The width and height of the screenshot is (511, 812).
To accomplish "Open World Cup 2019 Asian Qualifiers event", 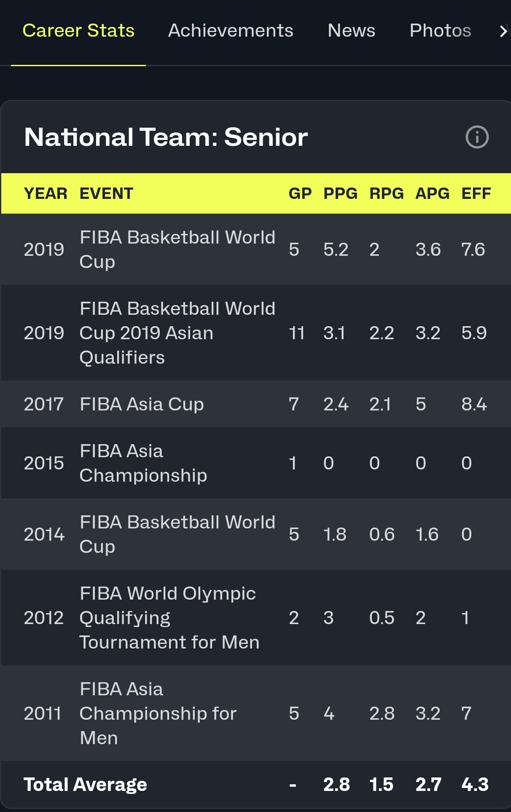I will (x=177, y=333).
